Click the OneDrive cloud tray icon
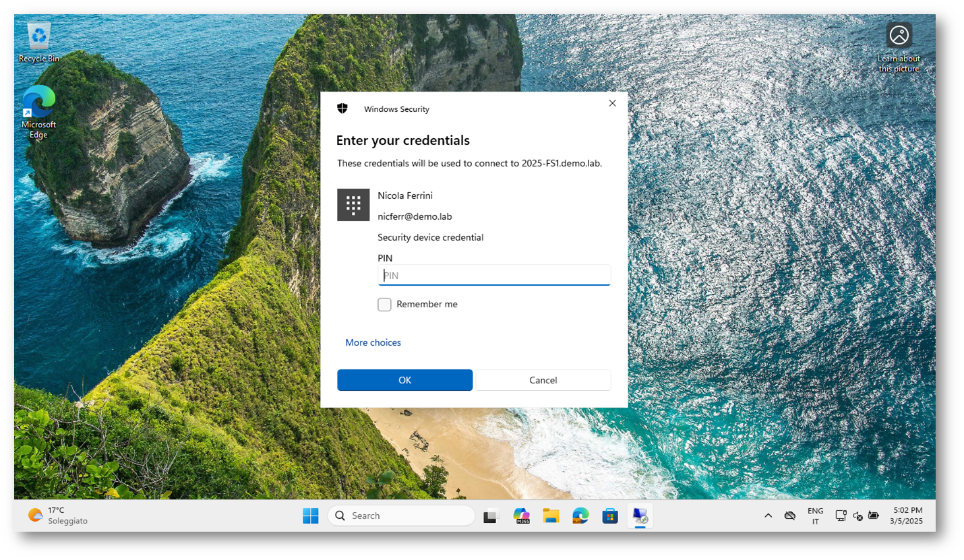The height and width of the screenshot is (560, 964). coord(789,516)
